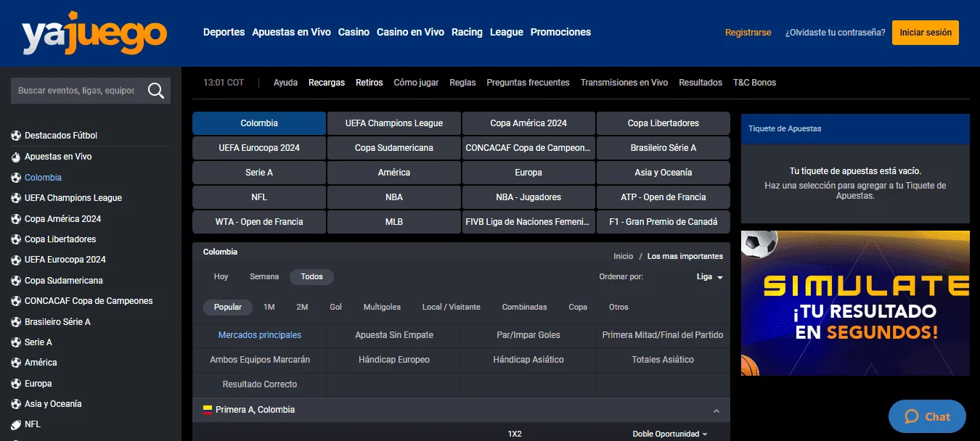
Task: Select the Multigoles market filter
Action: [382, 307]
